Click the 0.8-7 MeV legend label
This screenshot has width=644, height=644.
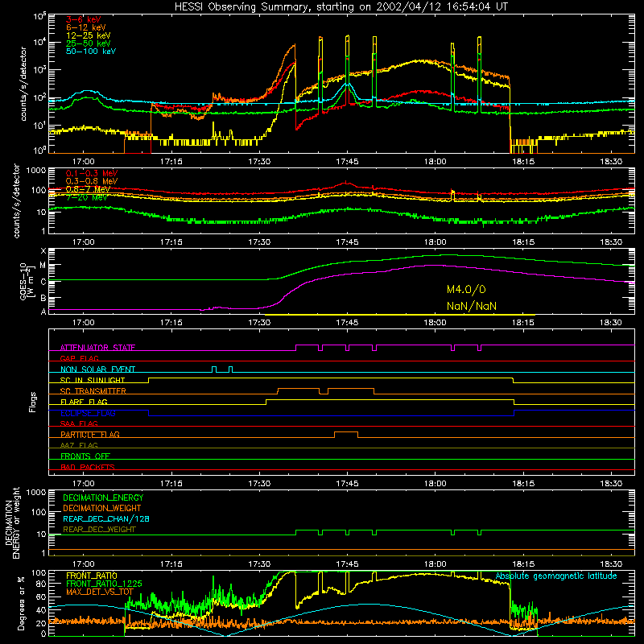pyautogui.click(x=88, y=189)
